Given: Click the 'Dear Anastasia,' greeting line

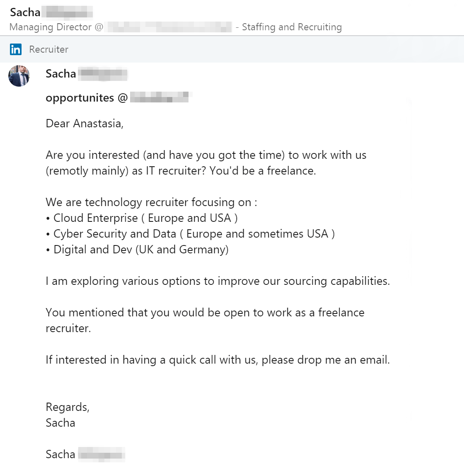Looking at the screenshot, I should pos(85,124).
